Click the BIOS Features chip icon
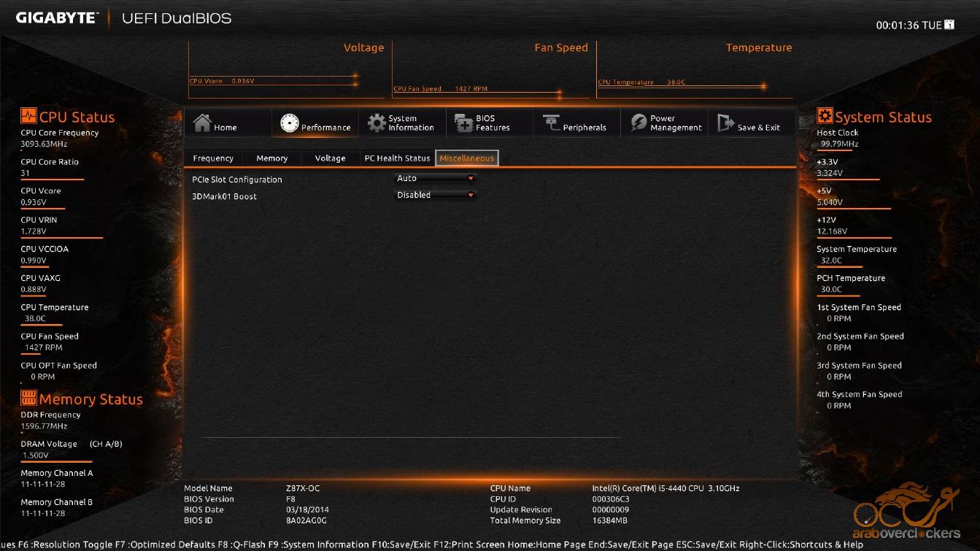This screenshot has width=980, height=551. click(464, 123)
